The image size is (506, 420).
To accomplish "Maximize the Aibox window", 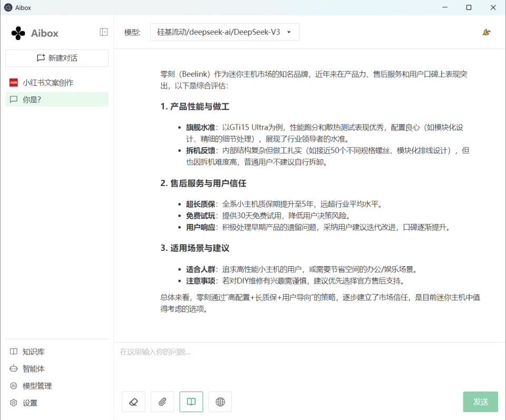I will [469, 7].
